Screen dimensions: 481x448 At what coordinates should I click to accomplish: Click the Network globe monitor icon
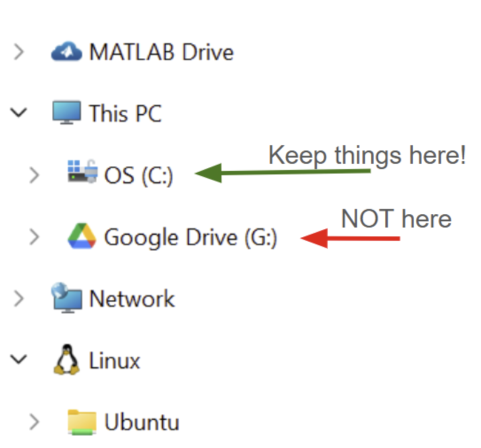(66, 298)
